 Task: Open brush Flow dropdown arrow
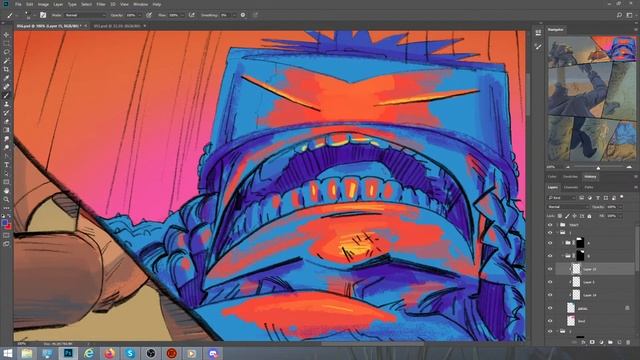pos(182,15)
